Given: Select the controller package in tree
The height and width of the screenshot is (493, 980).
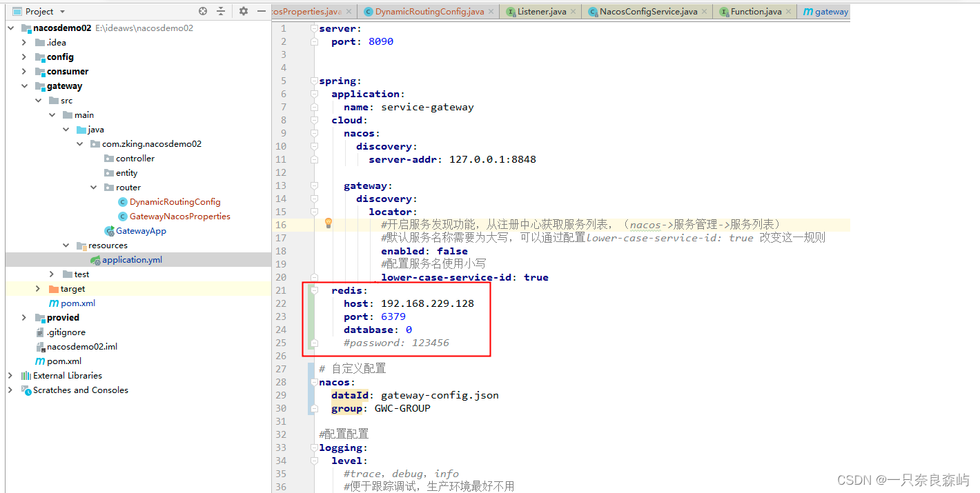Looking at the screenshot, I should coord(135,159).
